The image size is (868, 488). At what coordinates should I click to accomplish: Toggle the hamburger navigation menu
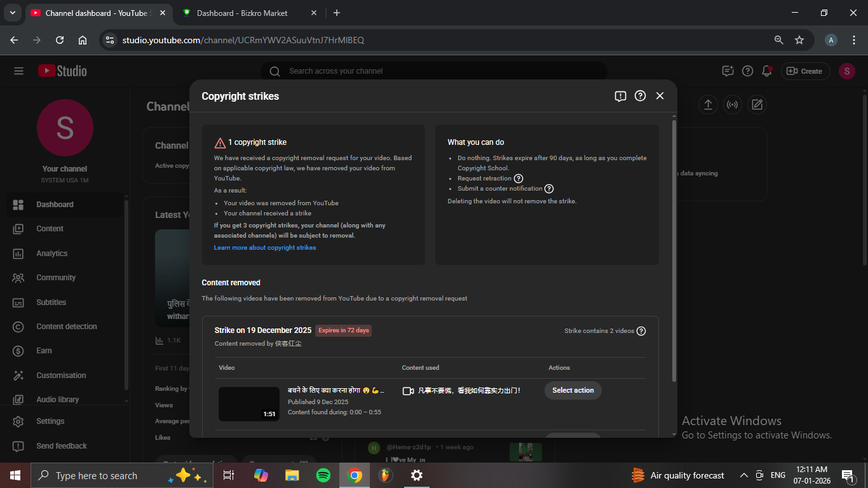tap(18, 71)
